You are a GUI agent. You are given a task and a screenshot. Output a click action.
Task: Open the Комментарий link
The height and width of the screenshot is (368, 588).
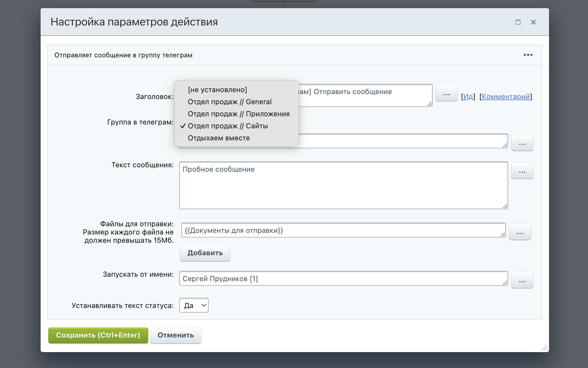click(506, 97)
